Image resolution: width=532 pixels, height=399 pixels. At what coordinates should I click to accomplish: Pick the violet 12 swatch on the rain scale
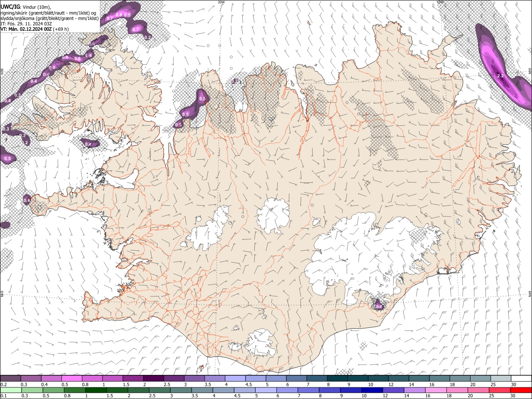[x=393, y=390]
